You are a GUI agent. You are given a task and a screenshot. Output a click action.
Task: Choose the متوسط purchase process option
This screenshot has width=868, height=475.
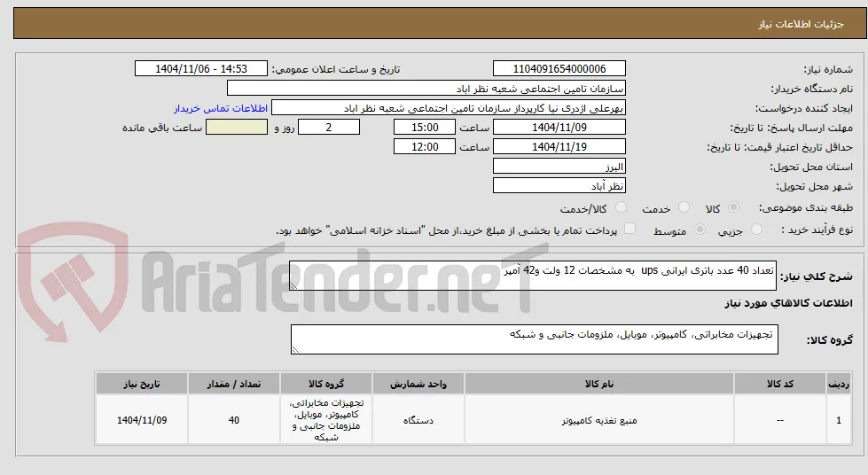click(x=700, y=230)
